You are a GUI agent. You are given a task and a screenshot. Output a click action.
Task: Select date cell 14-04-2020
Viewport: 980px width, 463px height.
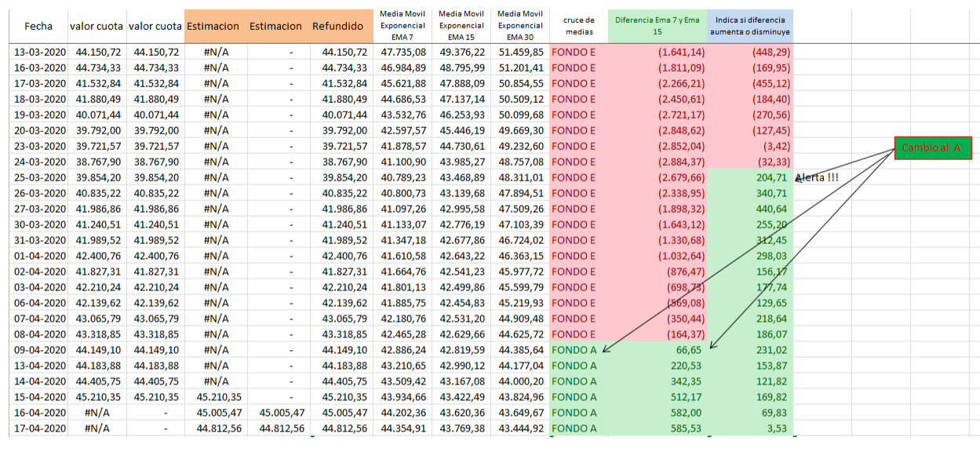(40, 381)
